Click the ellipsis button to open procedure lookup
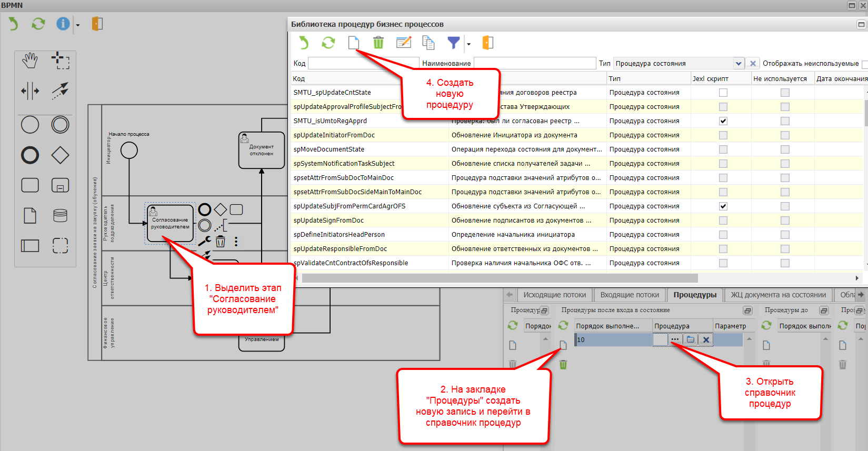The image size is (868, 451). [675, 340]
